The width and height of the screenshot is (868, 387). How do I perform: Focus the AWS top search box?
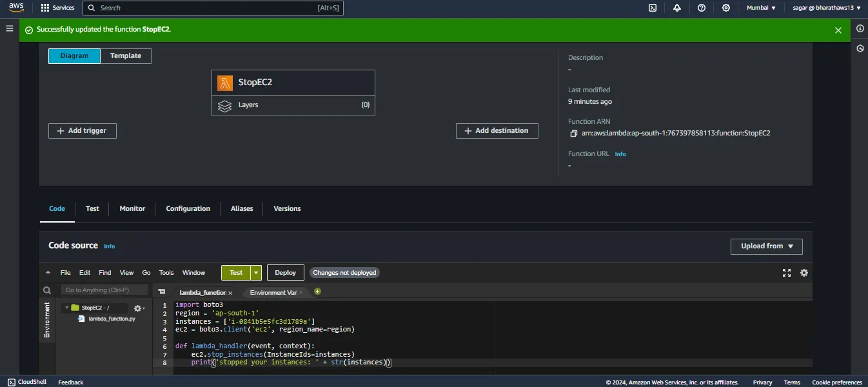click(213, 8)
